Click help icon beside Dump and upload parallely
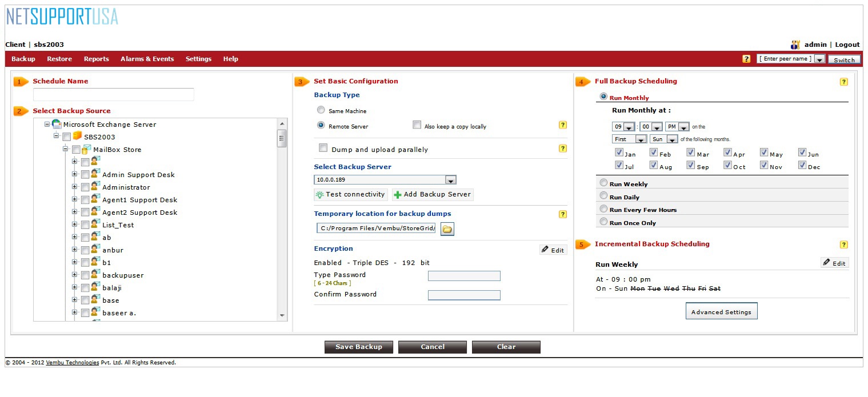Viewport: 868px width, 397px height. coord(562,149)
